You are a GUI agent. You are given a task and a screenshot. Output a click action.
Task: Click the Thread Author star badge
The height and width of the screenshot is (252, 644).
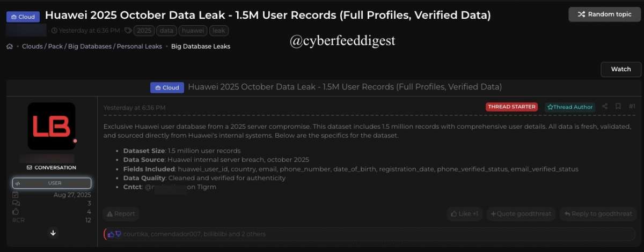click(569, 107)
